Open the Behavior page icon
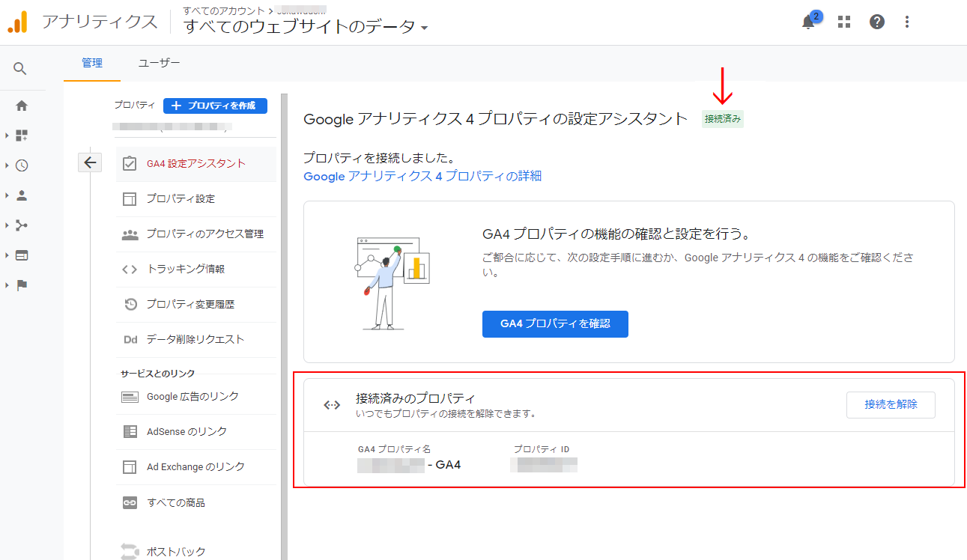The width and height of the screenshot is (967, 560). point(22,255)
